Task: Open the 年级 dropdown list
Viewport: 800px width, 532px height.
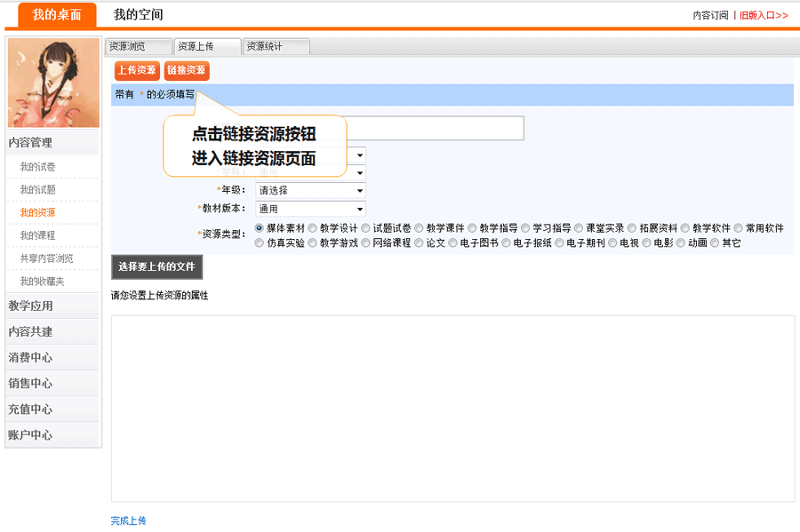Action: click(310, 190)
